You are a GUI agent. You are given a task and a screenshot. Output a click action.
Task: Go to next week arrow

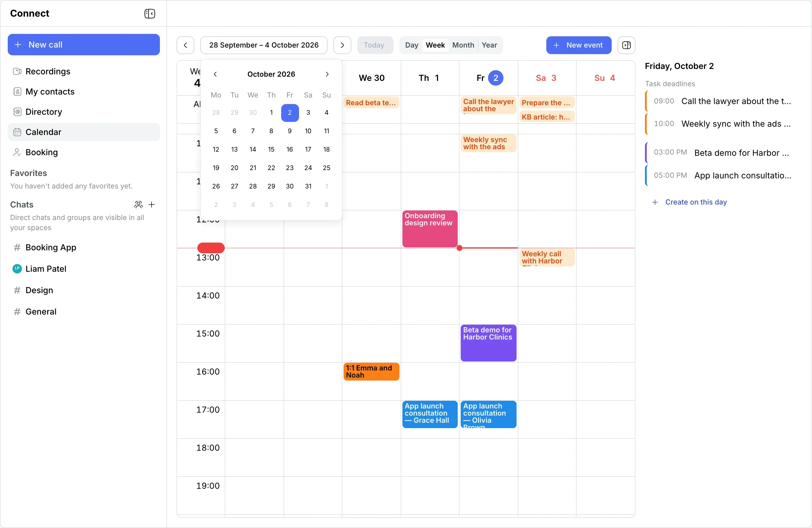[x=342, y=45]
